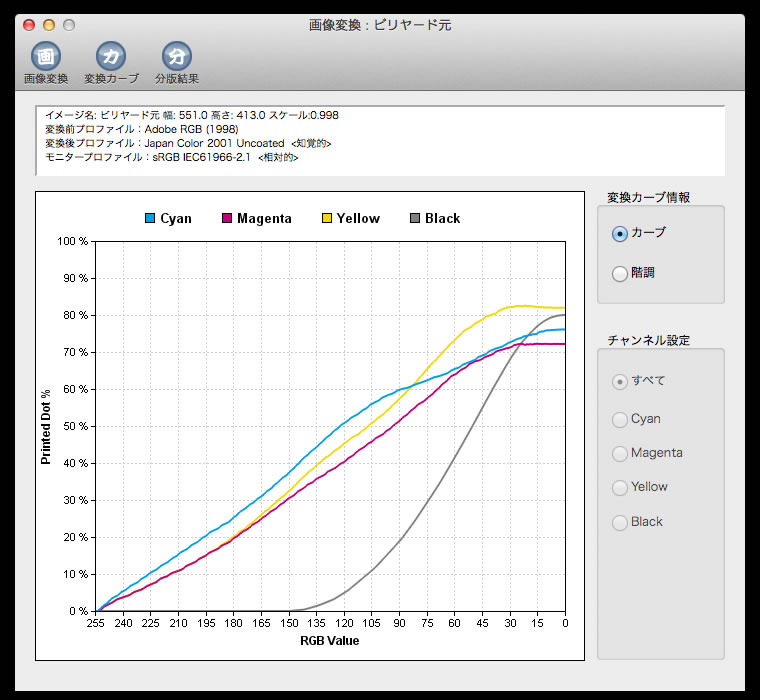Screen dimensions: 760x700
Task: Click the RGB Value axis label
Action: point(330,641)
